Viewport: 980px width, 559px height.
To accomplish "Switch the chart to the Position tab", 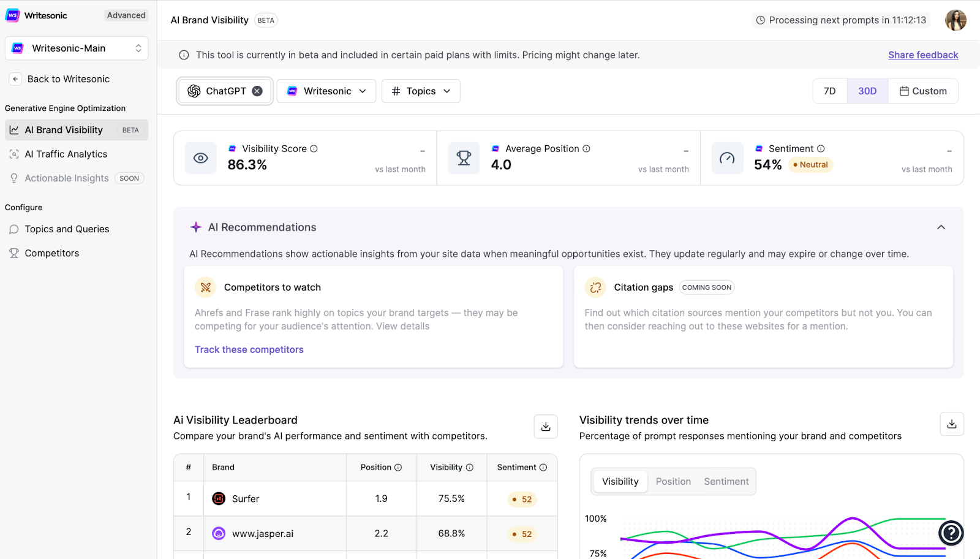I will [x=673, y=482].
